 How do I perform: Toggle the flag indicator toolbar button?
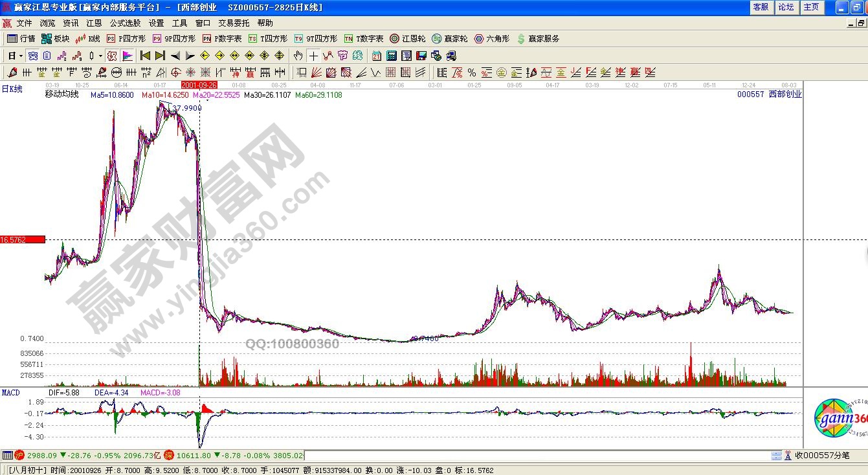coord(127,56)
